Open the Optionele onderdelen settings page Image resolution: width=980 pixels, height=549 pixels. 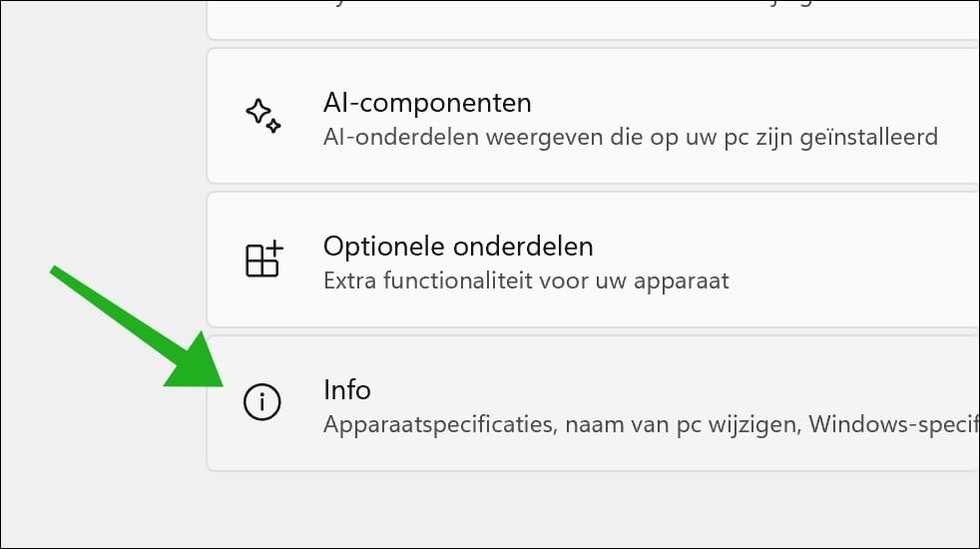click(458, 246)
